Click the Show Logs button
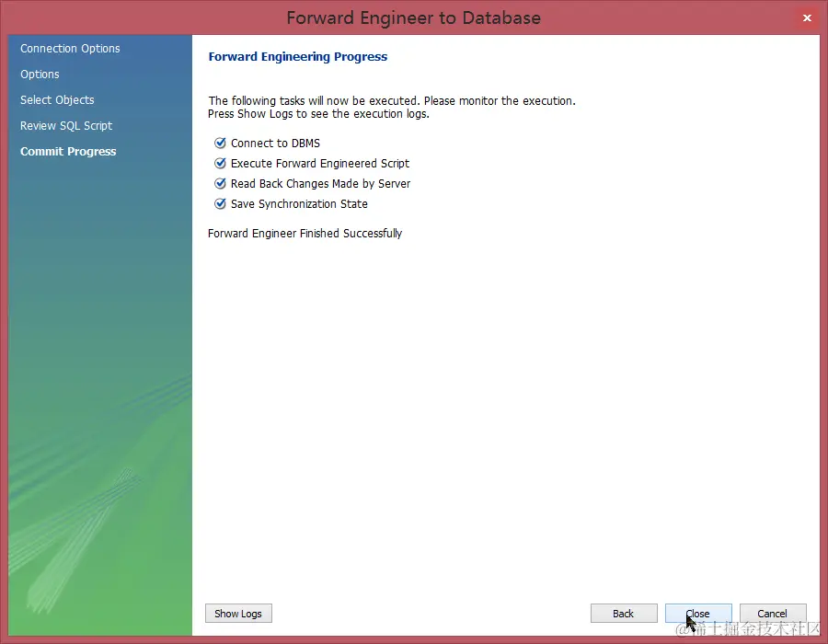The width and height of the screenshot is (828, 644). click(x=238, y=614)
